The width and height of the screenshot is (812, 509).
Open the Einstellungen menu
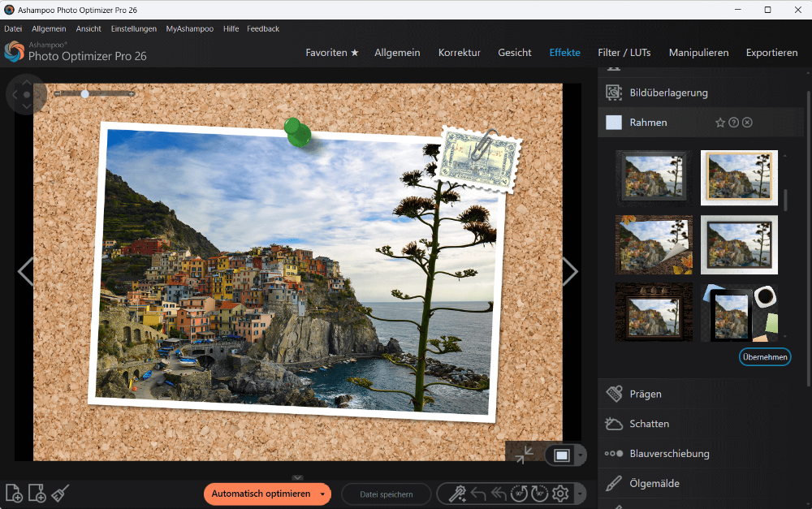[134, 28]
